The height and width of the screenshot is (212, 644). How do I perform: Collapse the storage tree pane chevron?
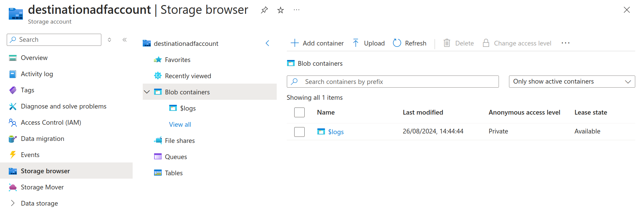pos(268,43)
